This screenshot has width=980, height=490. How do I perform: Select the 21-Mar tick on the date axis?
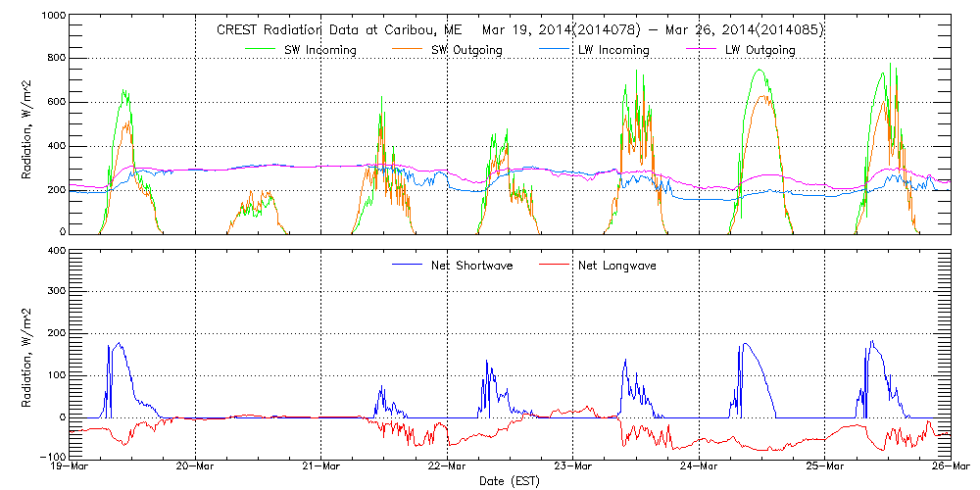(x=321, y=467)
